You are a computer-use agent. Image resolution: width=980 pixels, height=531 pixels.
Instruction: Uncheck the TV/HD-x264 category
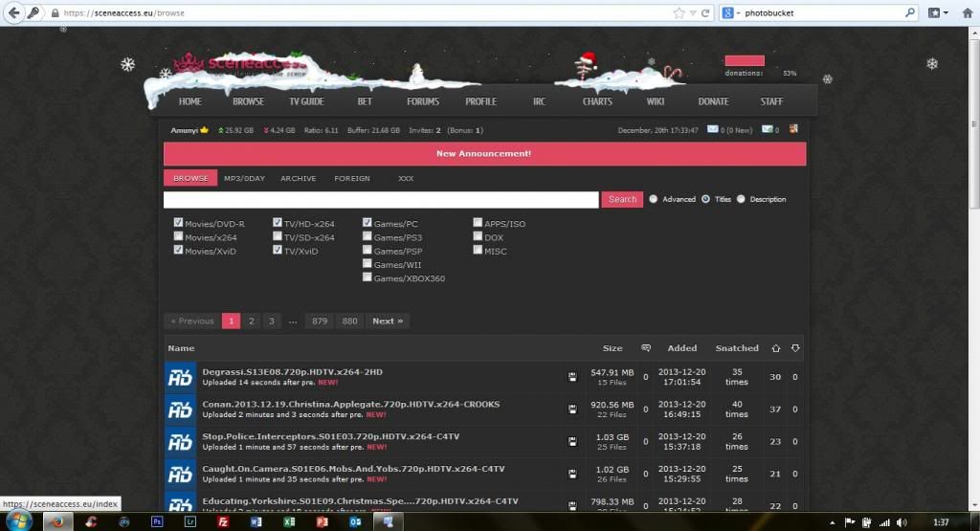coord(278,222)
